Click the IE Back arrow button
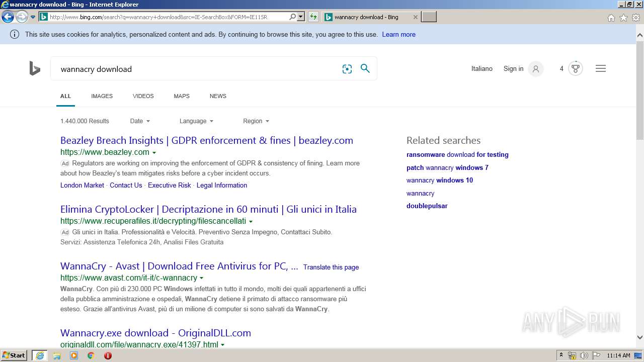Image resolution: width=644 pixels, height=362 pixels. 8,17
